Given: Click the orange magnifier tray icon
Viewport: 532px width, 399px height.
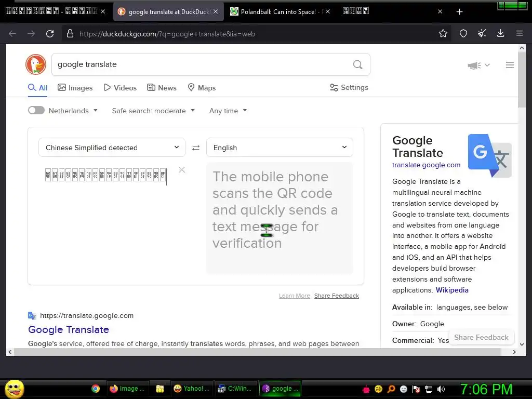Looking at the screenshot, I should (391, 389).
